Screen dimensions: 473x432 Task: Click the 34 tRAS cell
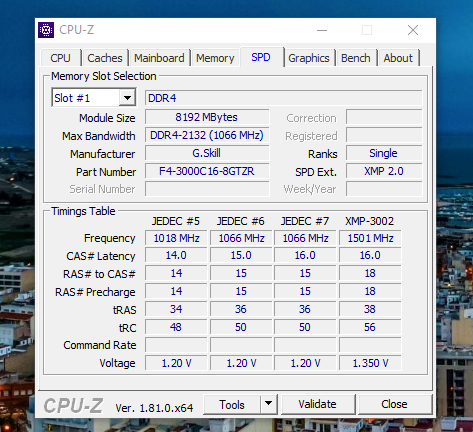[x=176, y=309]
